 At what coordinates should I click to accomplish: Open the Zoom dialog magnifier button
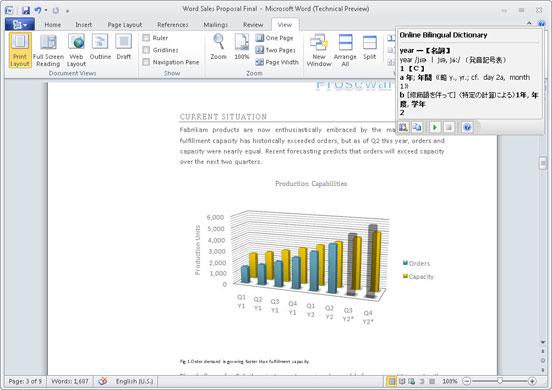219,47
